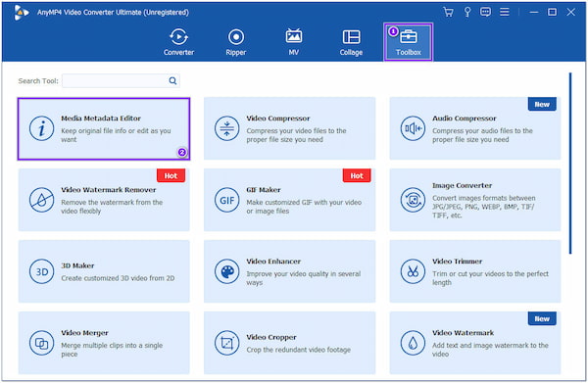The image size is (588, 383).
Task: Open the Audio Compressor title
Action: pos(464,119)
